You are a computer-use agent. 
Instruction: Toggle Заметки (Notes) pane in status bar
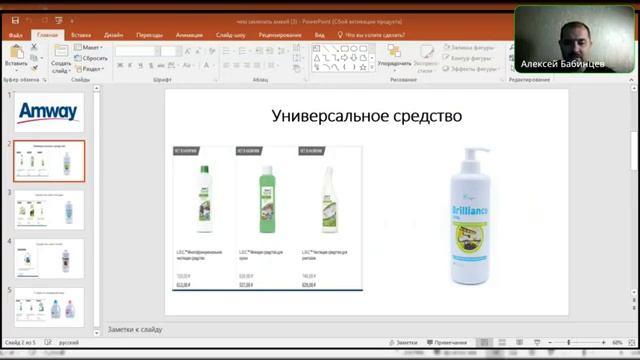pos(403,342)
